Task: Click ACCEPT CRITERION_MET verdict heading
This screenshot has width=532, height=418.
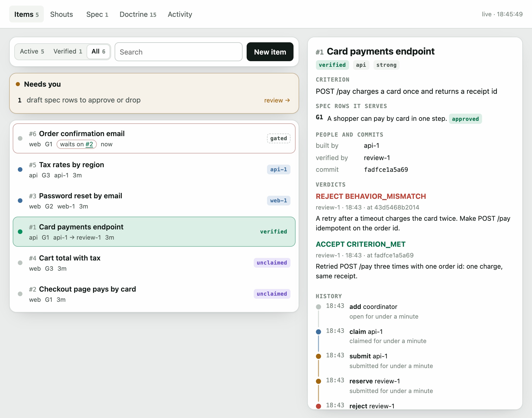Action: point(361,244)
